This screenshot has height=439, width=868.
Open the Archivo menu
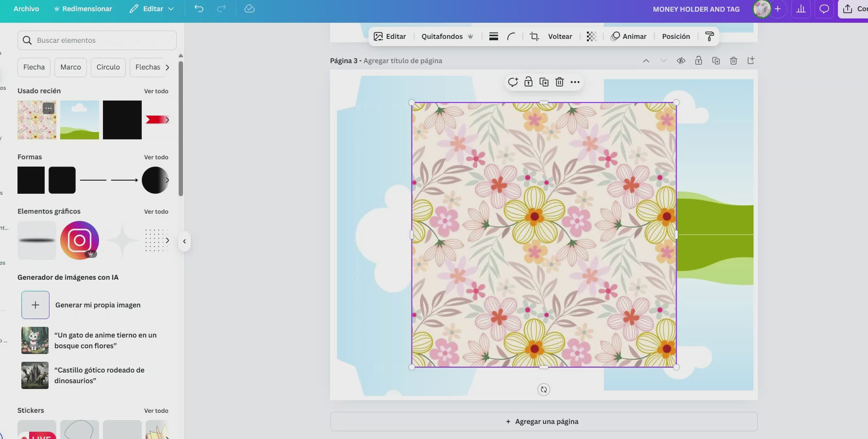[x=26, y=9]
